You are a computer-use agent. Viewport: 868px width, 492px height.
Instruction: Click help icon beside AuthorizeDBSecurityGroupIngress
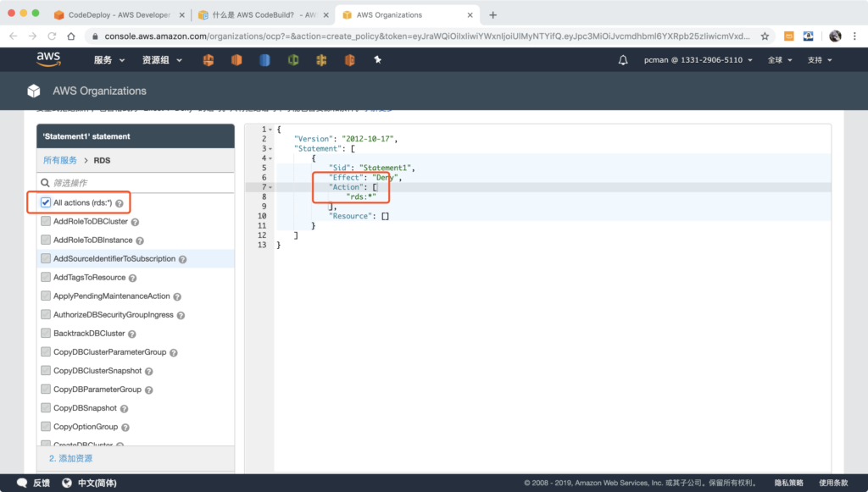point(181,316)
